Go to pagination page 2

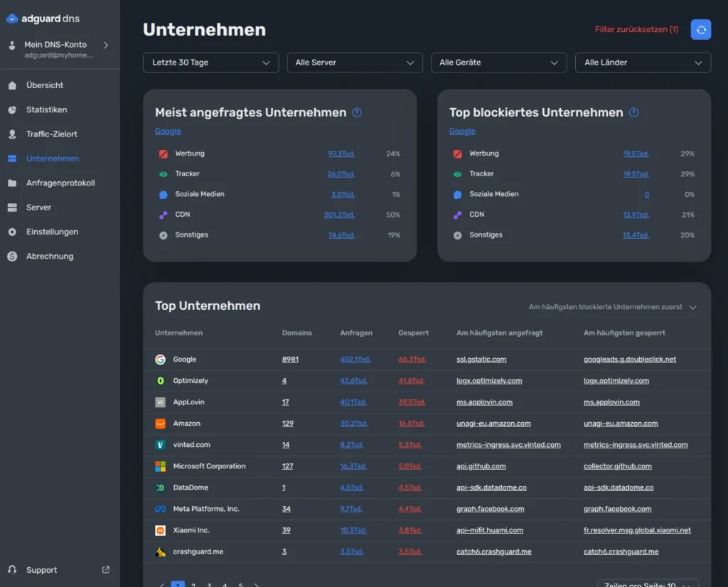tap(193, 585)
